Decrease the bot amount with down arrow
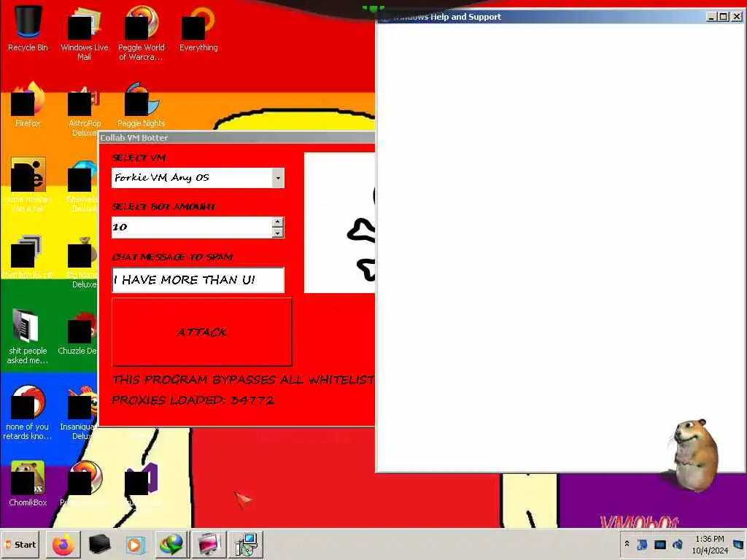The height and width of the screenshot is (560, 747). point(278,233)
